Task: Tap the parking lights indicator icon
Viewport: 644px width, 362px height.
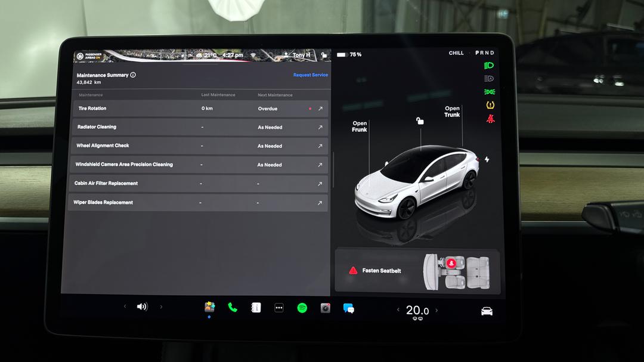Action: coord(489,92)
